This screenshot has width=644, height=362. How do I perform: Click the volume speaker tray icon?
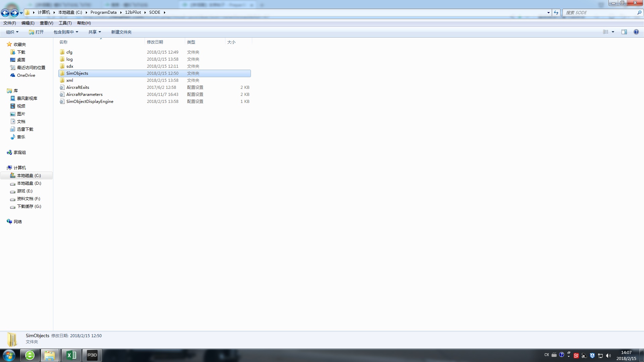pyautogui.click(x=608, y=355)
